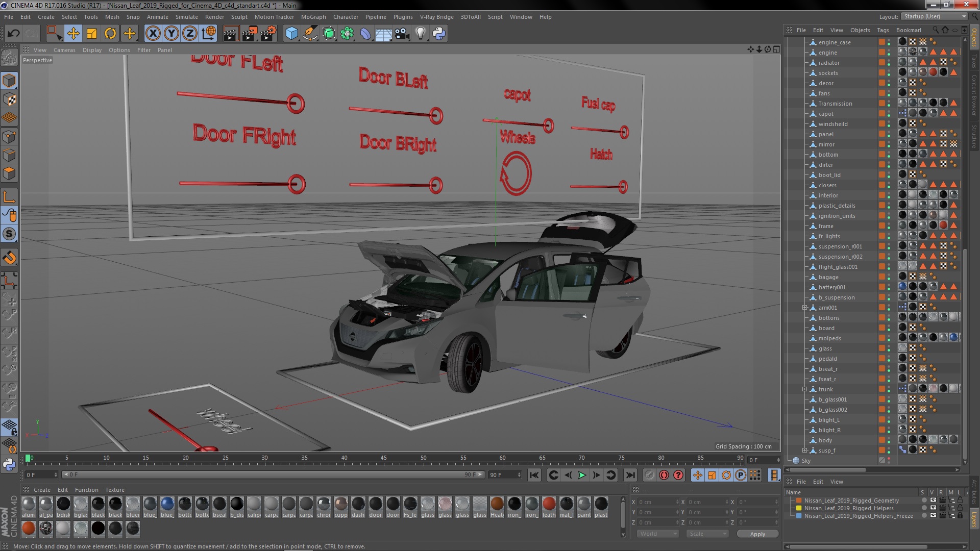Activate the Move tool in top toolbar

(x=73, y=34)
